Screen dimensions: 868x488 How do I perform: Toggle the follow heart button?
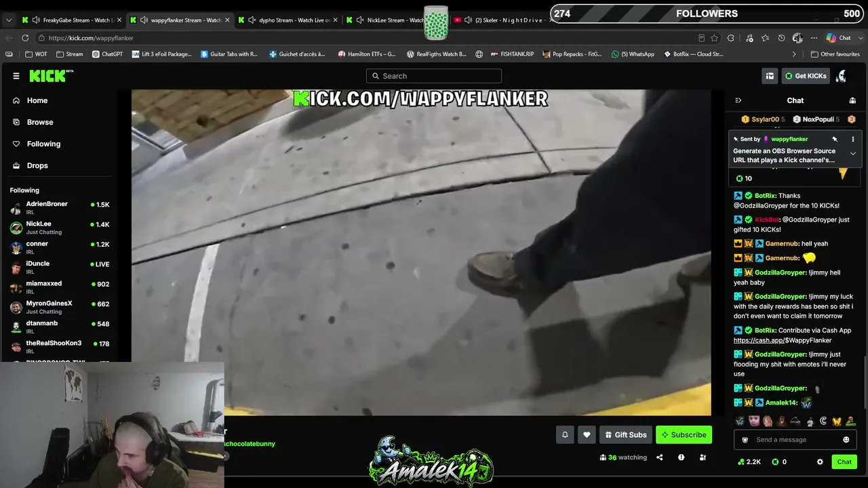click(x=587, y=434)
